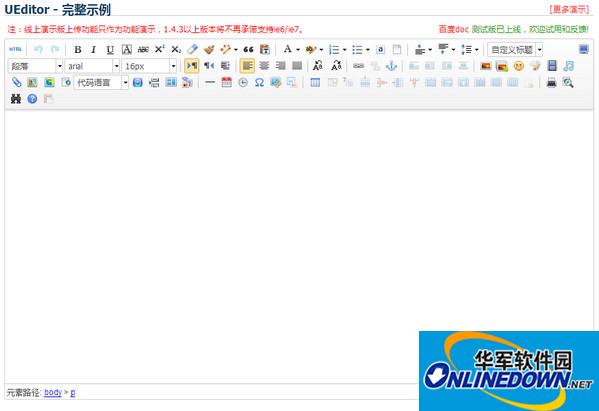Insert a blockquote with quote icon

coord(248,49)
